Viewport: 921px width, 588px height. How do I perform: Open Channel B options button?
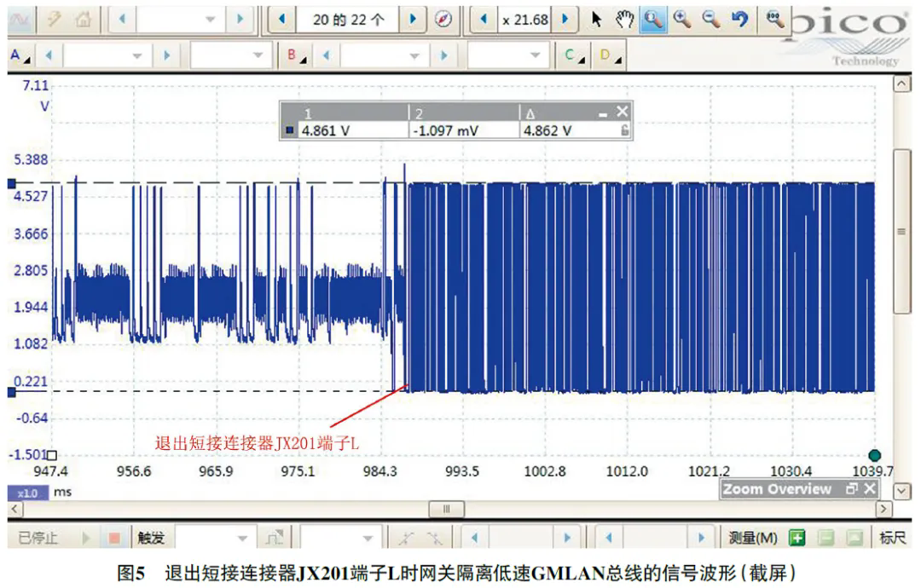[x=297, y=55]
